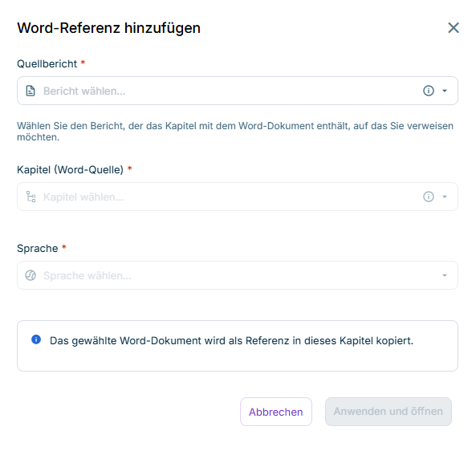Expand the Kapitel wählen dropdown arrow
The width and height of the screenshot is (476, 451).
(445, 197)
